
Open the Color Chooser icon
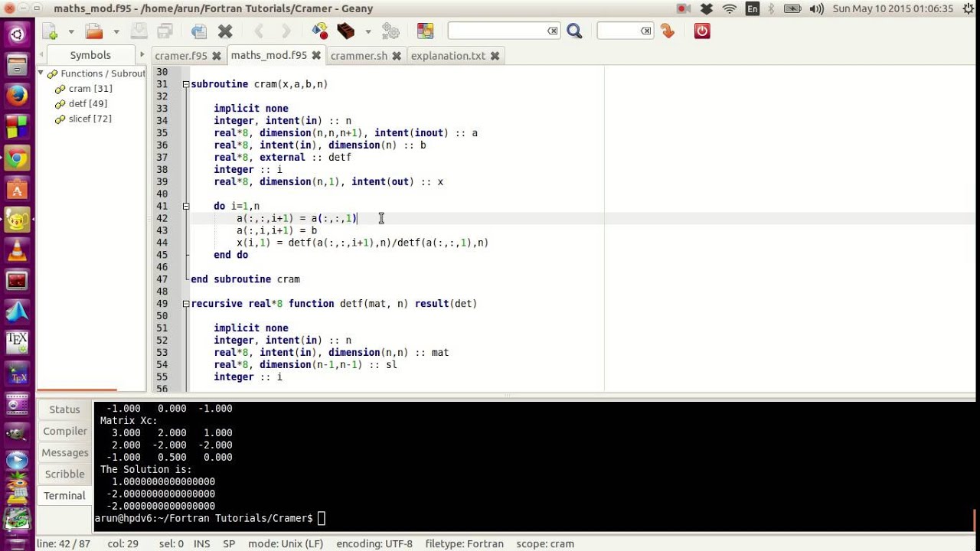425,31
